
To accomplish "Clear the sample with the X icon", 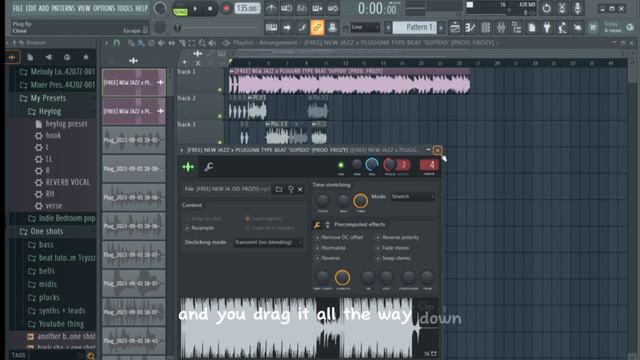I will point(300,189).
